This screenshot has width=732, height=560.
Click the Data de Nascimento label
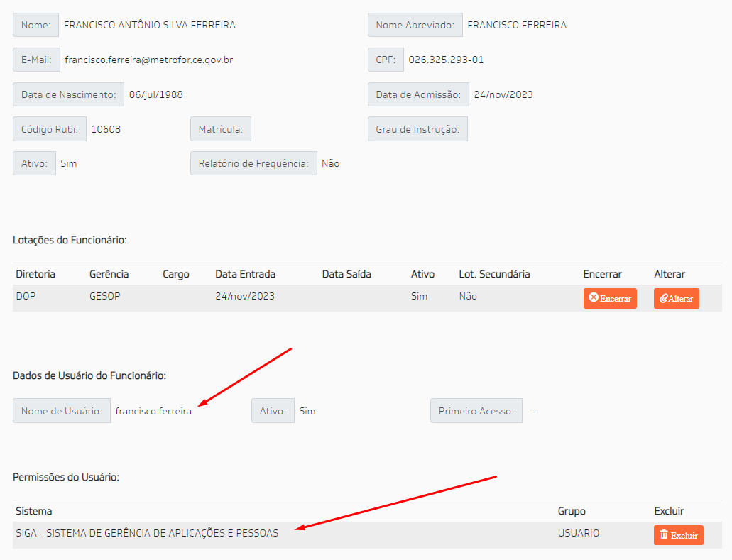click(69, 94)
